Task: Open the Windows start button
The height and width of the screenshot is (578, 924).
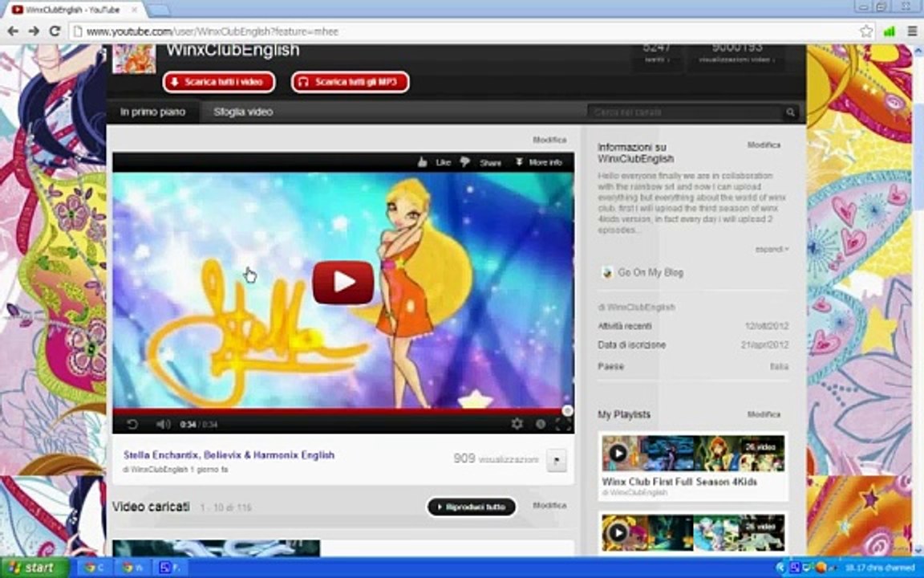Action: pyautogui.click(x=34, y=568)
